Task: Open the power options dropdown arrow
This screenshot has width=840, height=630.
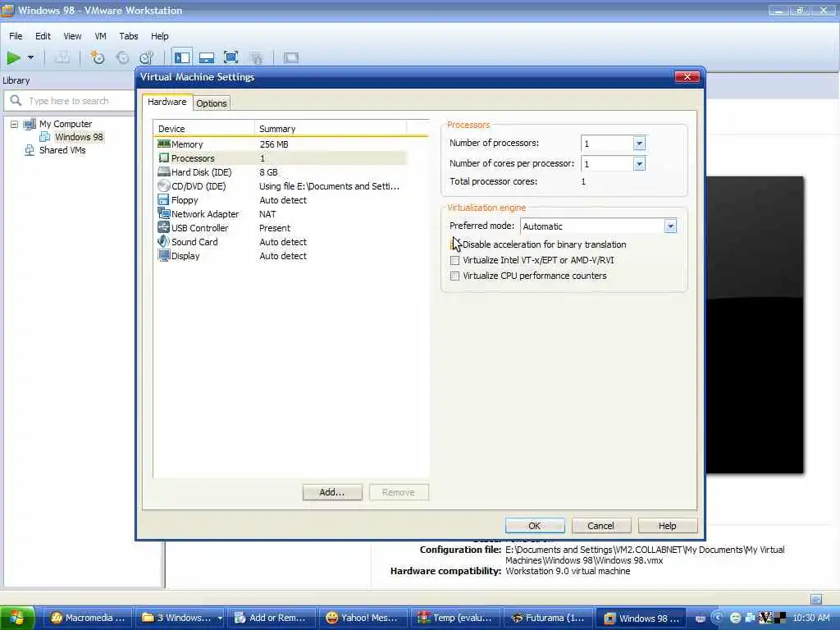Action: pos(30,57)
